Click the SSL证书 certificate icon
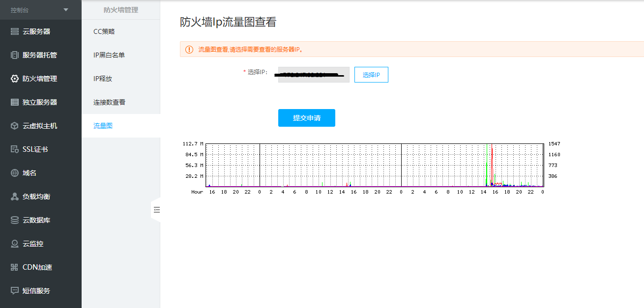644x308 pixels. [15, 149]
